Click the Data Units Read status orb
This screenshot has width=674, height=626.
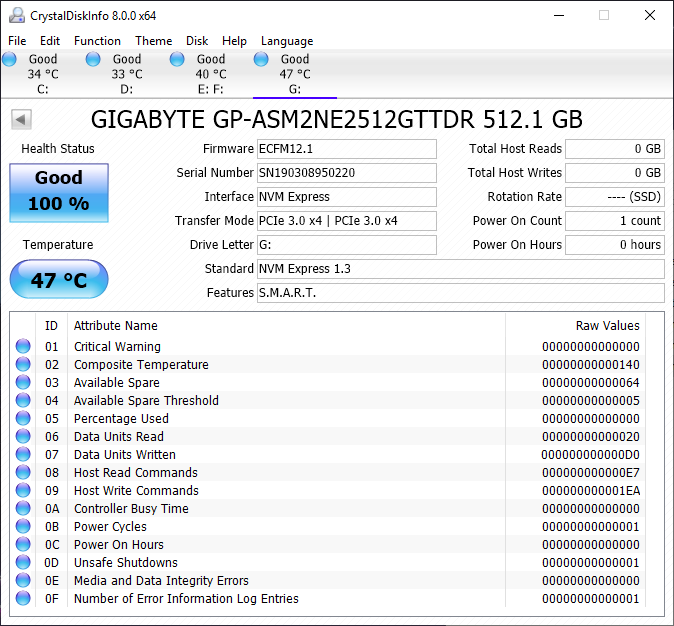tap(23, 436)
